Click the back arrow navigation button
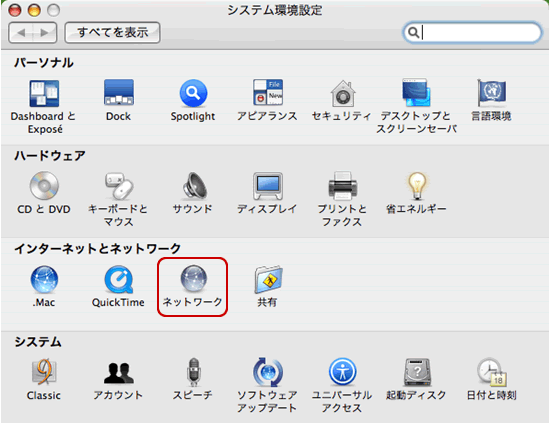 point(20,33)
